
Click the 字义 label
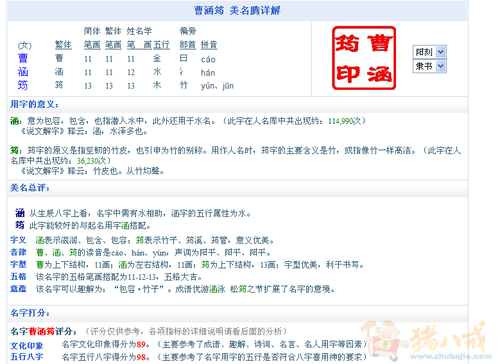(x=18, y=240)
